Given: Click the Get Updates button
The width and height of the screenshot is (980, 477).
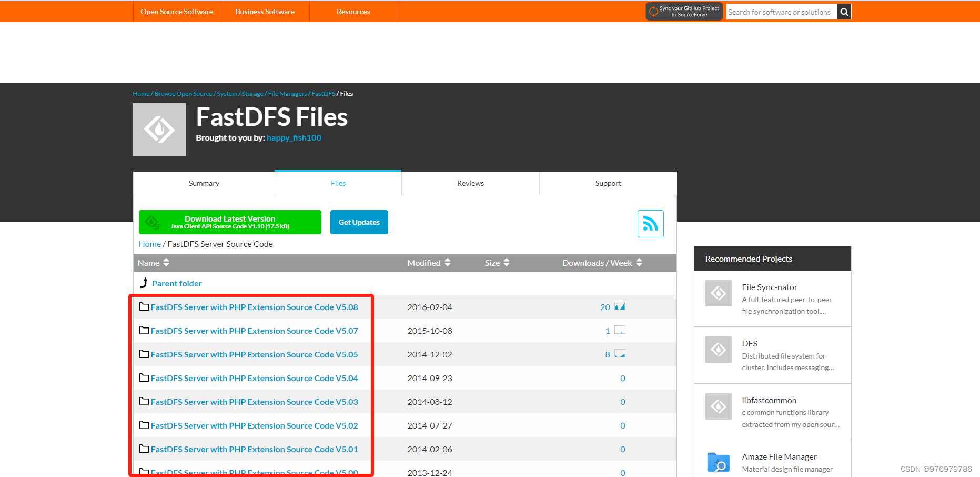Looking at the screenshot, I should click(x=359, y=222).
